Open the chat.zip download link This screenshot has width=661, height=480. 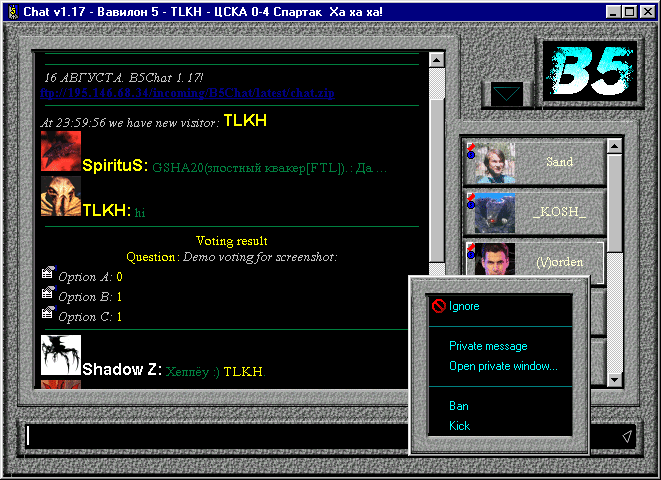187,93
